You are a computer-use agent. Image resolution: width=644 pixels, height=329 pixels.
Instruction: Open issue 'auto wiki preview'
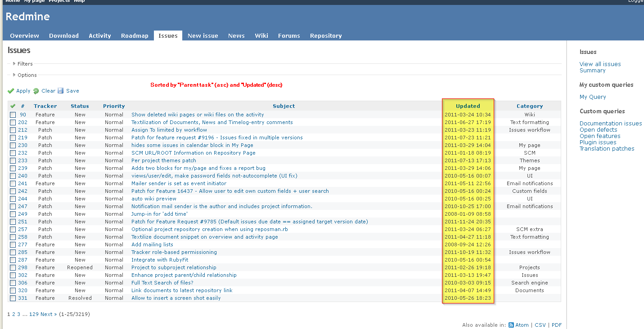pyautogui.click(x=154, y=199)
